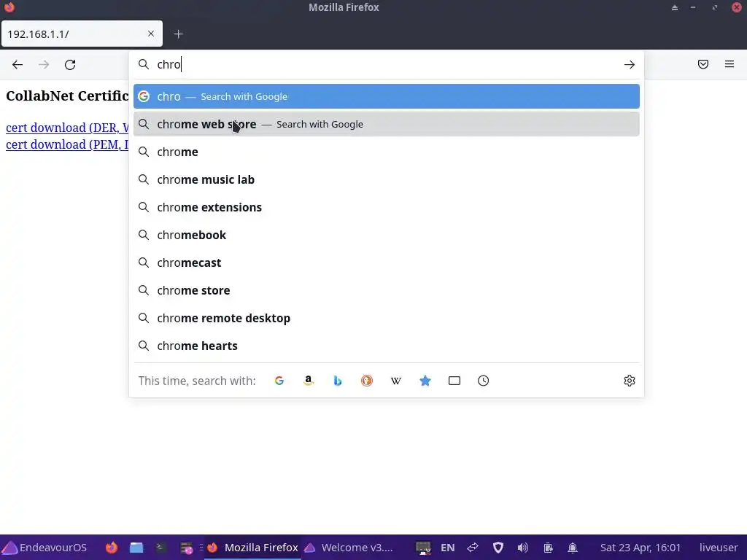The image size is (747, 560).
Task: Switch to Welcome v3 taskbar window
Action: 349,548
